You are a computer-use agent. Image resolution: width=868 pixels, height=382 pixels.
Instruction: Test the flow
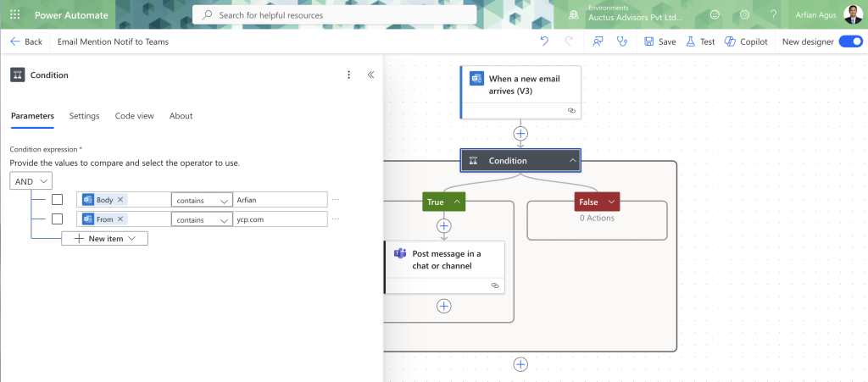click(x=700, y=42)
